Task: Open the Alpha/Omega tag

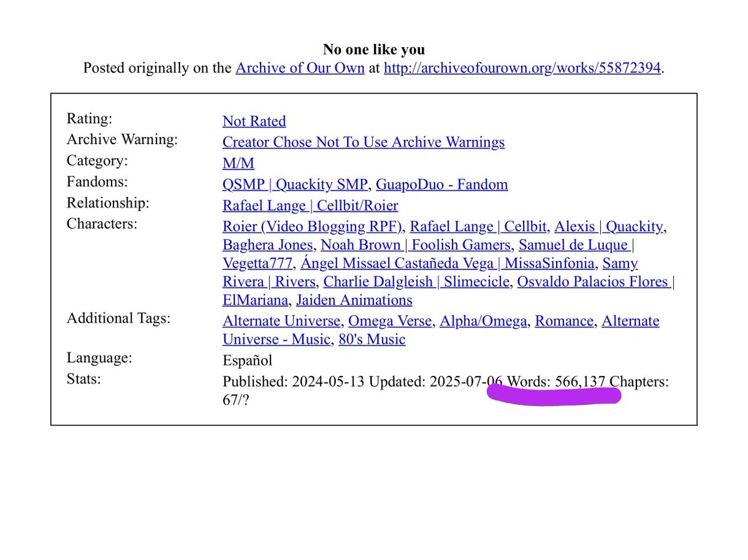Action: click(x=484, y=321)
